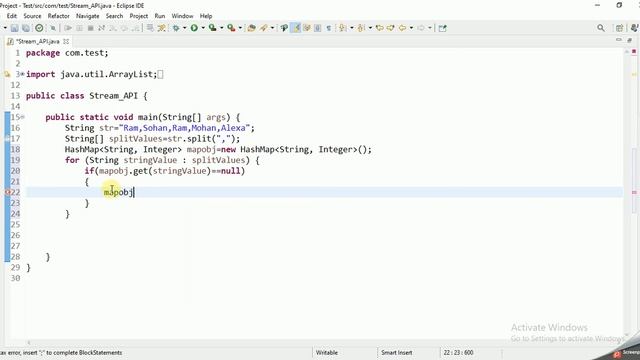The height and width of the screenshot is (360, 640).
Task: Click the Step Return icon
Action: [x=136, y=28]
